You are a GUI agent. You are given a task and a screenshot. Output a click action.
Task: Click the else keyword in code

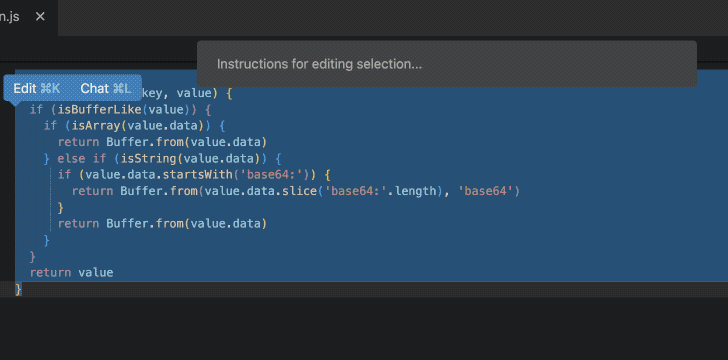coord(71,158)
